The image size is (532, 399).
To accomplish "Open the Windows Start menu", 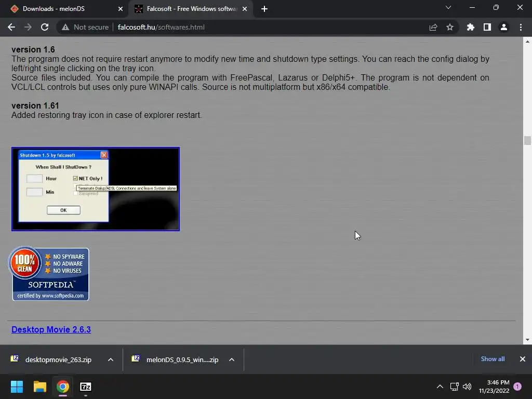I will coord(17,387).
